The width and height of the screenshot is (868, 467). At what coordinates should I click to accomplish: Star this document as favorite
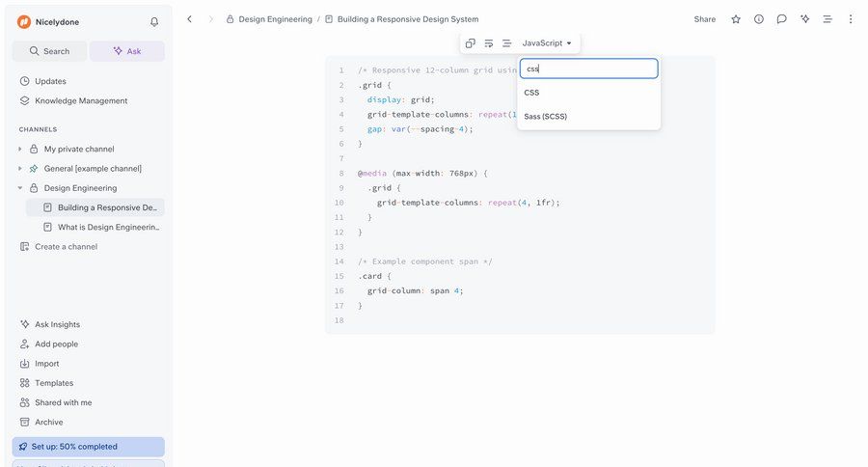(736, 19)
